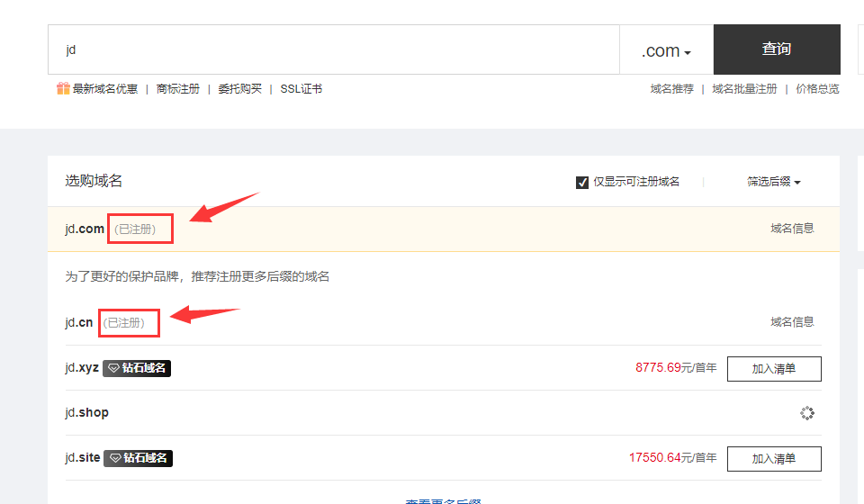Go to 域名推荐 page
Viewport: 864px width, 504px height.
click(671, 89)
